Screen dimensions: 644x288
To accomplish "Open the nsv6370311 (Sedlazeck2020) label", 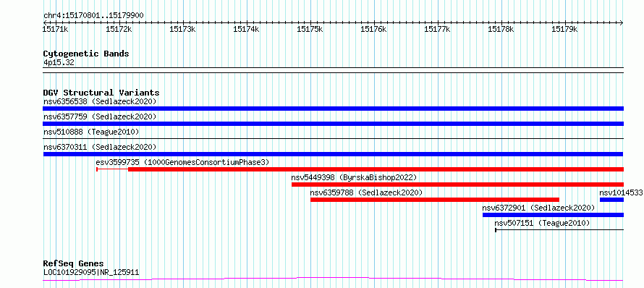I will click(100, 147).
